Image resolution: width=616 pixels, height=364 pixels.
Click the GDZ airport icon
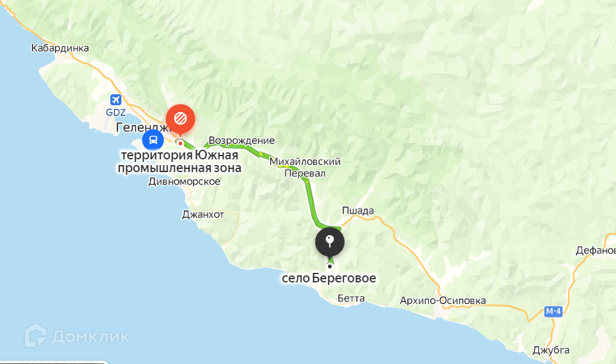pyautogui.click(x=116, y=100)
